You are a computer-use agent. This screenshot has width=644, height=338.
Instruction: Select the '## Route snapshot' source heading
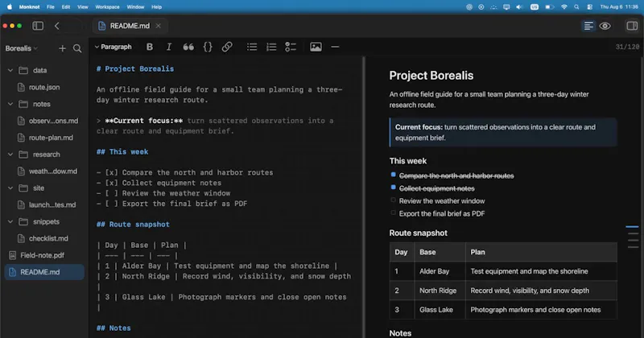(133, 225)
